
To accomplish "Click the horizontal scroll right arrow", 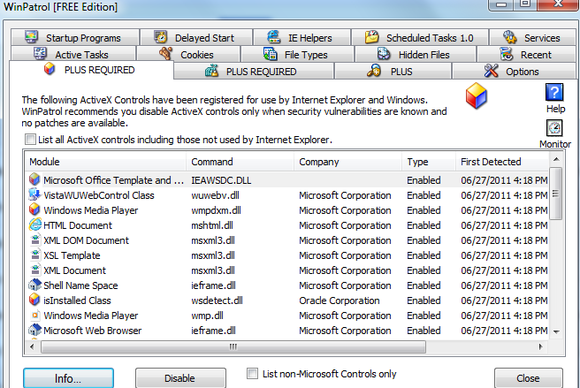I will click(540, 347).
